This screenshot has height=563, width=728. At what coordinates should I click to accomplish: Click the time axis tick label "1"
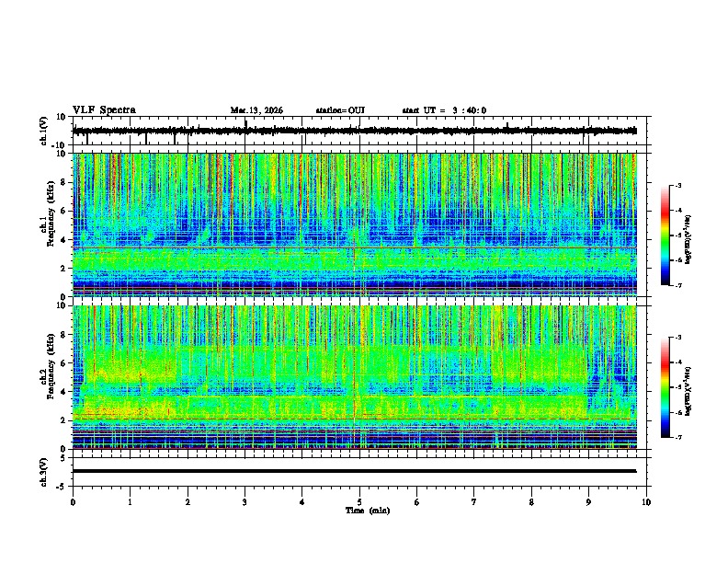pos(130,502)
